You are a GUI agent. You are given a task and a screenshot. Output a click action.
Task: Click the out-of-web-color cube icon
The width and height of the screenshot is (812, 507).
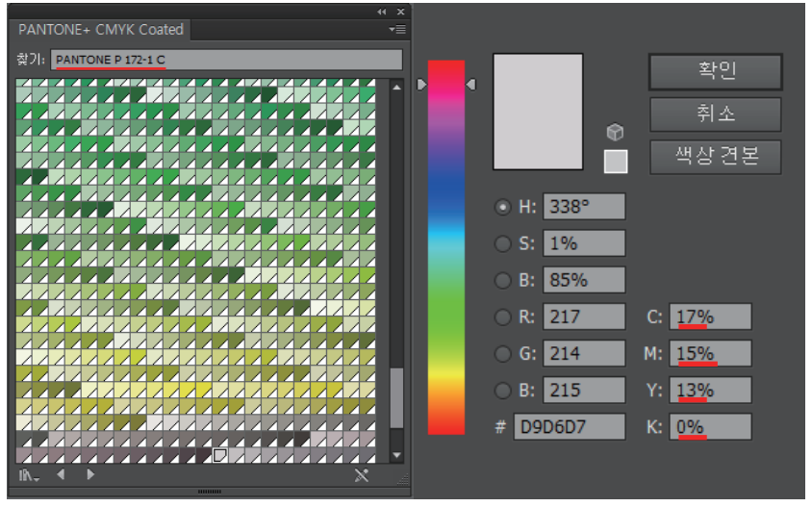[x=615, y=132]
